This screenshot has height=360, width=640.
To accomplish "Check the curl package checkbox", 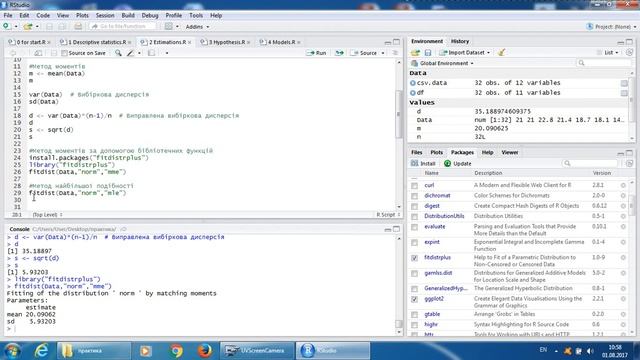I will (x=415, y=186).
